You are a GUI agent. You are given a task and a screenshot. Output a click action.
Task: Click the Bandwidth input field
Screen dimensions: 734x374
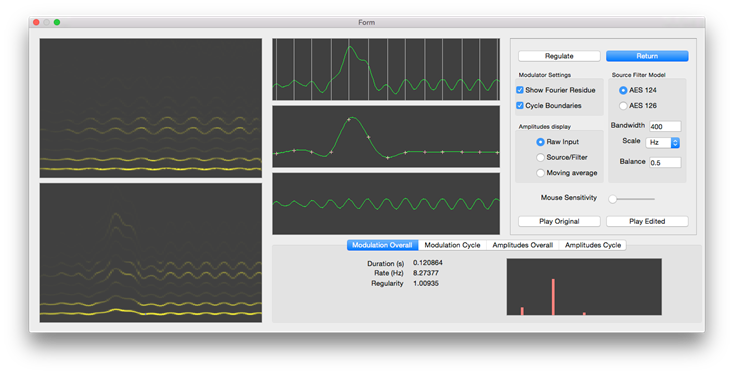pos(665,126)
